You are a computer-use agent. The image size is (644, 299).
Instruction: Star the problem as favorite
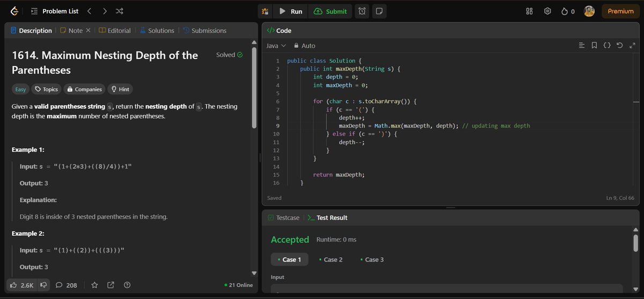94,285
